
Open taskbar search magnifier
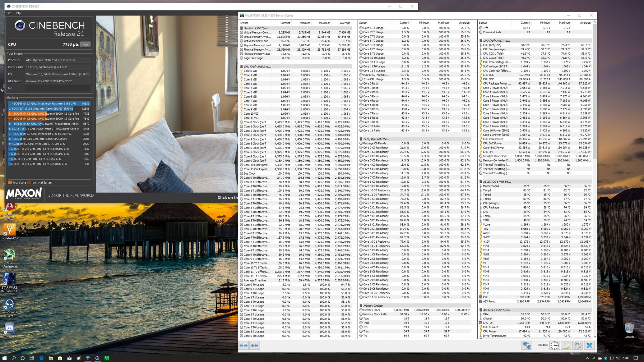pos(13,358)
